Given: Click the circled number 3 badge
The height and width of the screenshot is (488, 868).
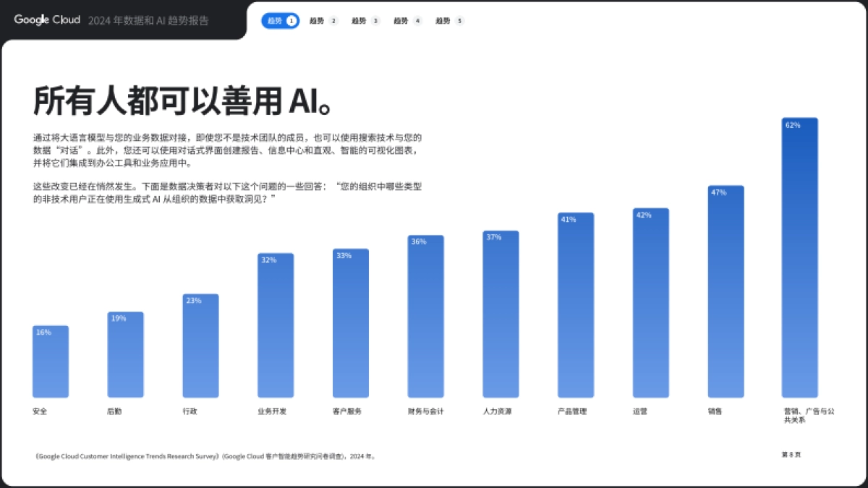Looking at the screenshot, I should pos(375,21).
